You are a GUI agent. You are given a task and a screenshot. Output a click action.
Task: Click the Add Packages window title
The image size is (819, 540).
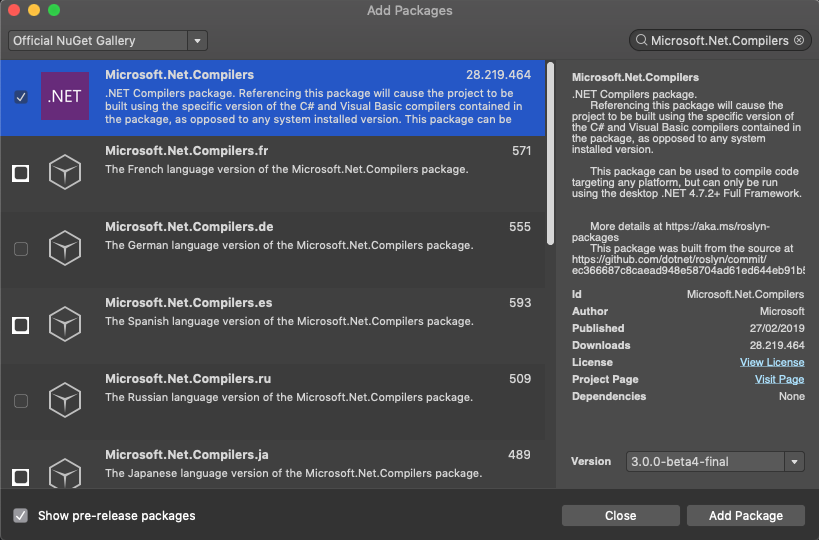[410, 10]
